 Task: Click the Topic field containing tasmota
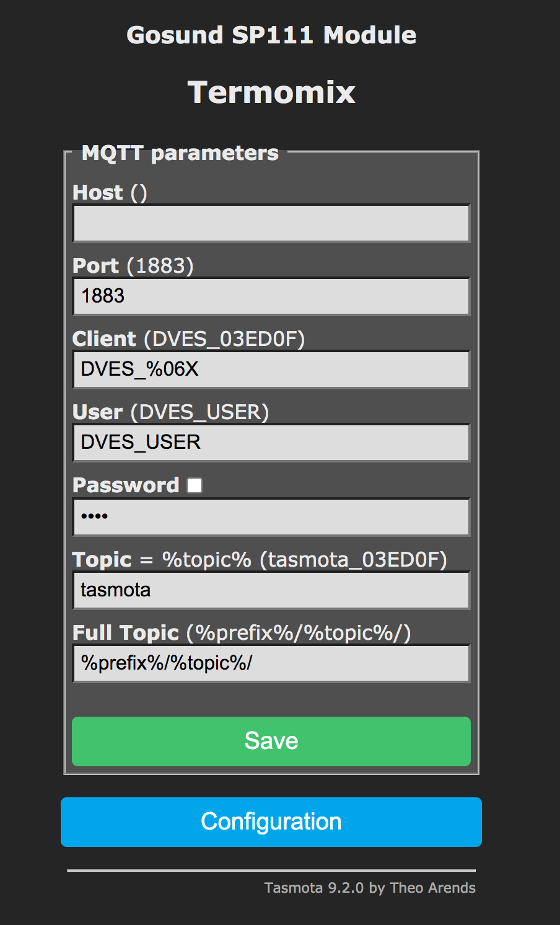(271, 590)
